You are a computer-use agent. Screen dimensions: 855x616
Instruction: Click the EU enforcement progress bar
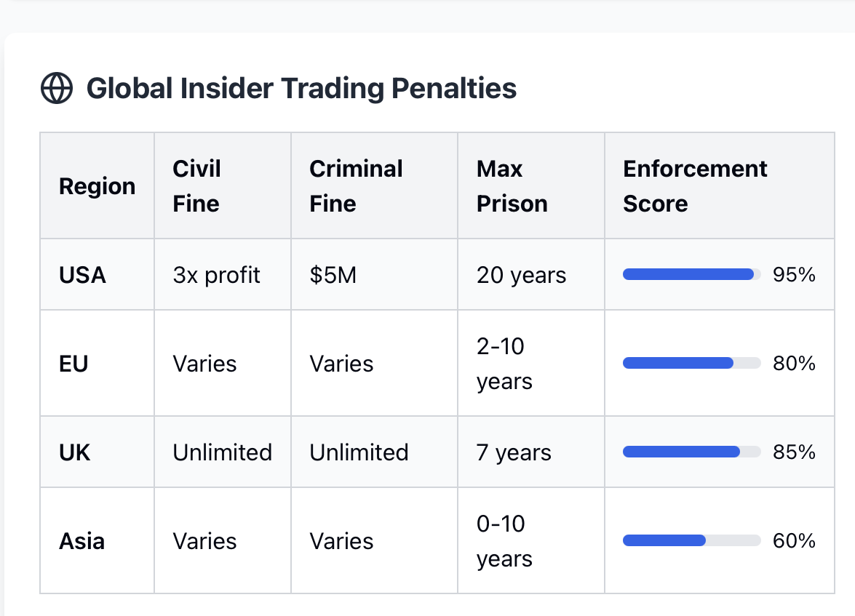(x=691, y=363)
